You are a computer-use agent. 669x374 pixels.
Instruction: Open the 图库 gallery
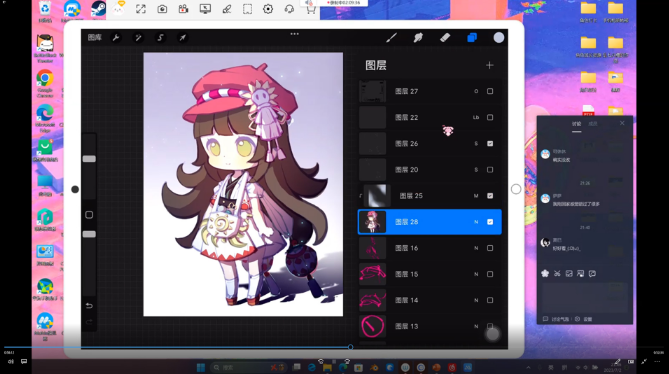click(95, 38)
